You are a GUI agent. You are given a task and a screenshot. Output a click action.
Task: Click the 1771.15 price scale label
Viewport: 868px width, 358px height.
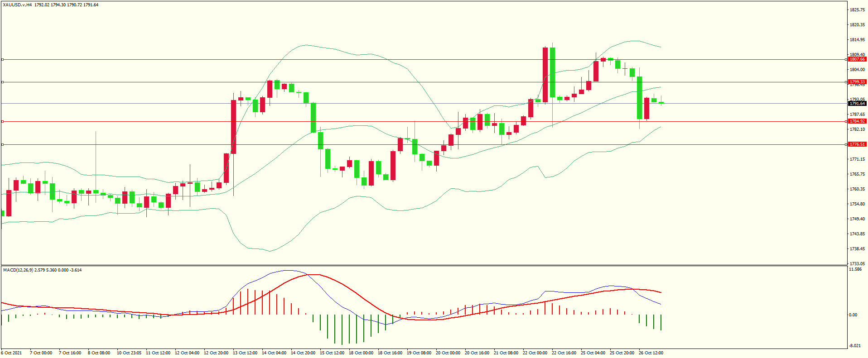click(x=857, y=159)
